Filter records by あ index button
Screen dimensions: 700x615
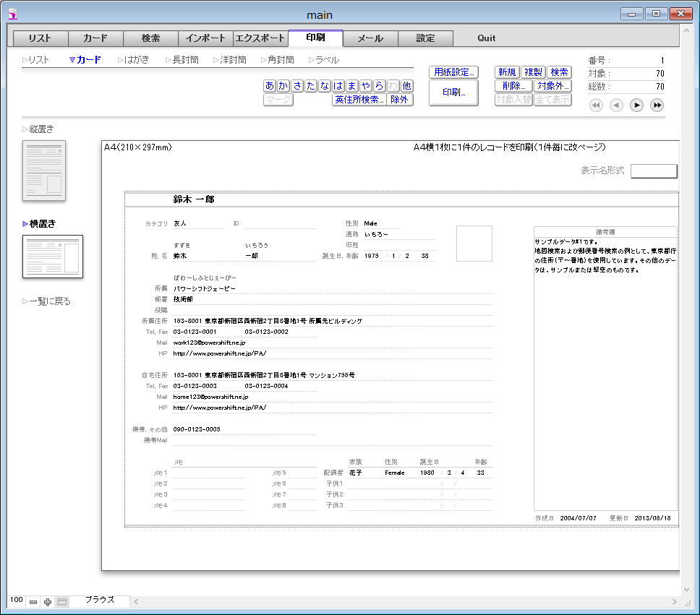tap(270, 86)
